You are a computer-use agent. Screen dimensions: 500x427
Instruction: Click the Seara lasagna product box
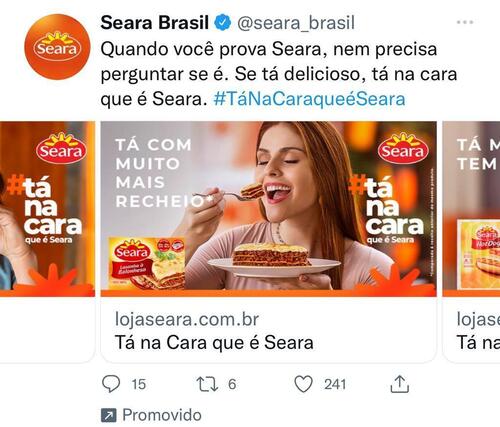(147, 263)
